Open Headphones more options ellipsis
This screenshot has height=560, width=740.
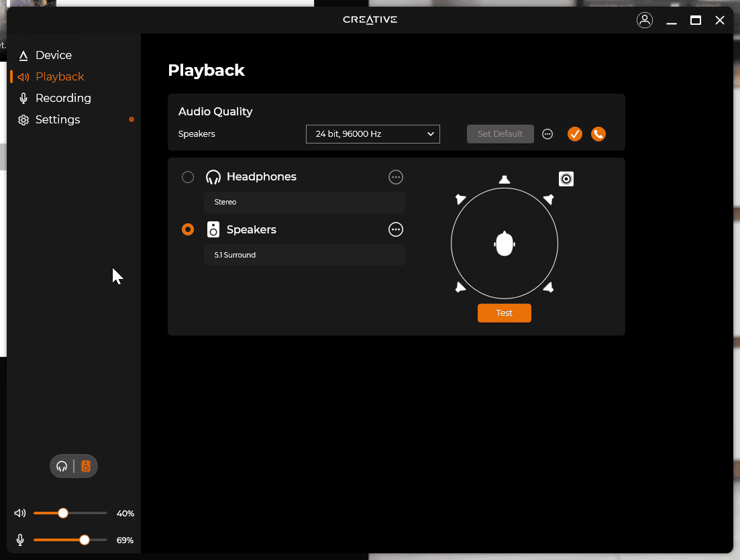point(396,177)
